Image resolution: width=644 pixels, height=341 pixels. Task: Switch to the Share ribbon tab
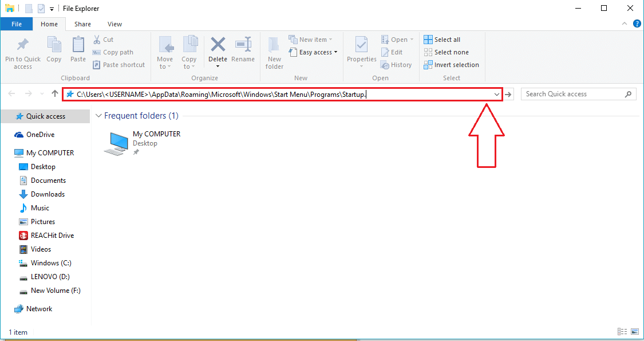pyautogui.click(x=82, y=24)
